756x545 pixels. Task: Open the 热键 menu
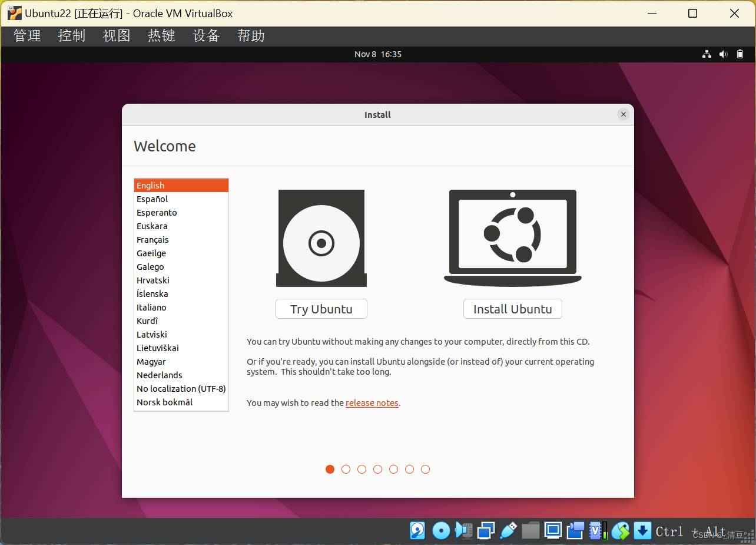click(161, 36)
